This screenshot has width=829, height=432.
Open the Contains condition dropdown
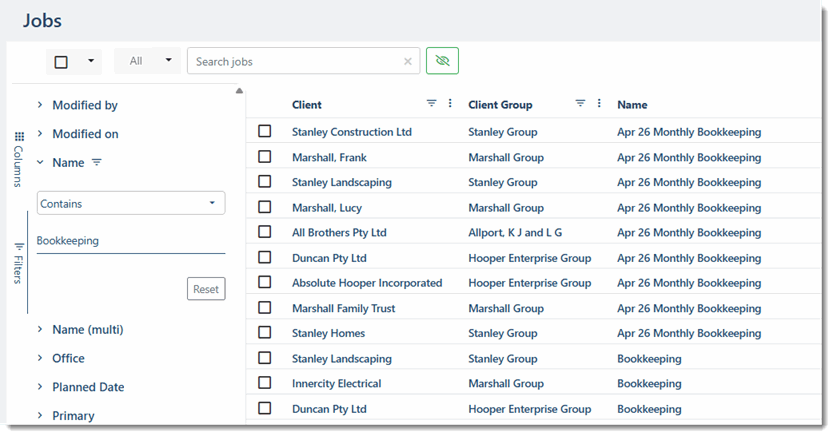click(131, 203)
